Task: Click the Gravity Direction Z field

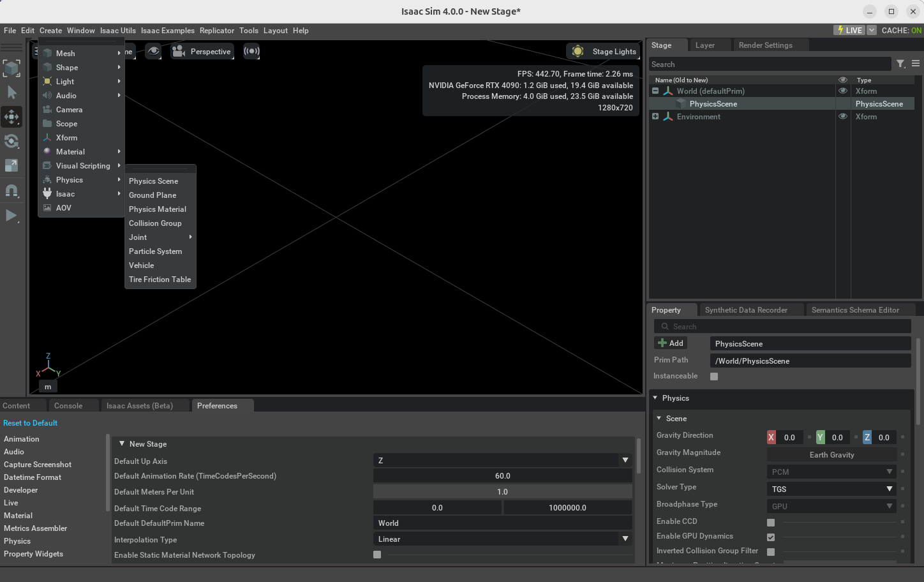Action: pyautogui.click(x=884, y=437)
